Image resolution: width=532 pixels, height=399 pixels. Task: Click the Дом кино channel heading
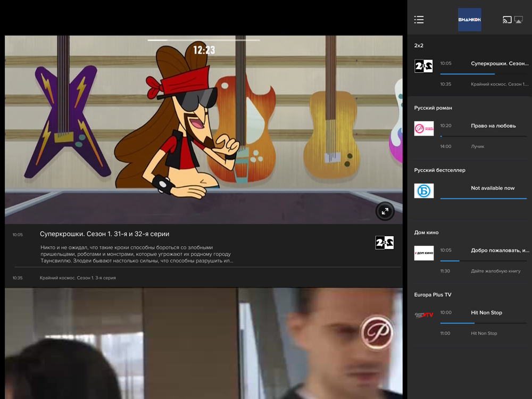coord(426,232)
